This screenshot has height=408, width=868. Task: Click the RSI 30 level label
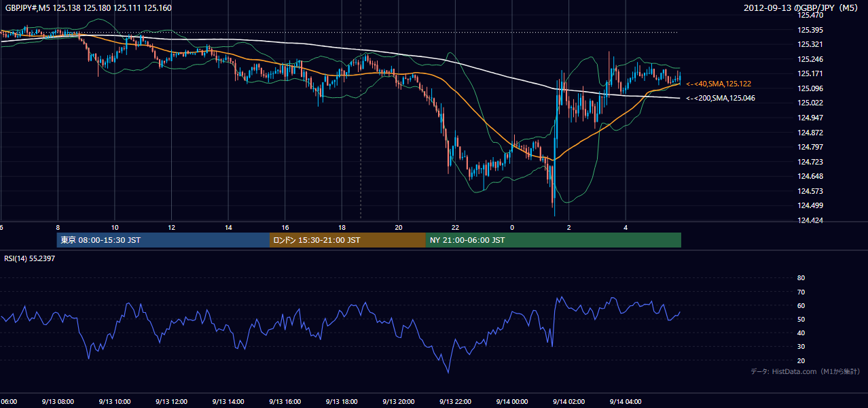(x=801, y=347)
